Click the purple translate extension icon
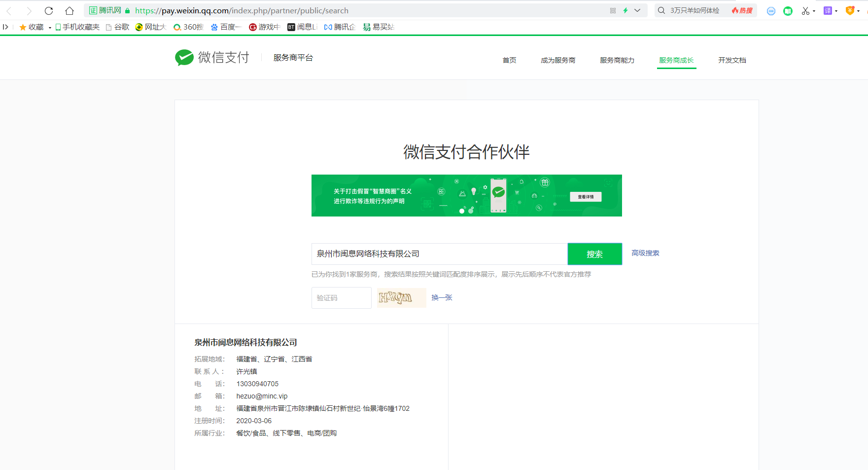868x470 pixels. point(828,10)
